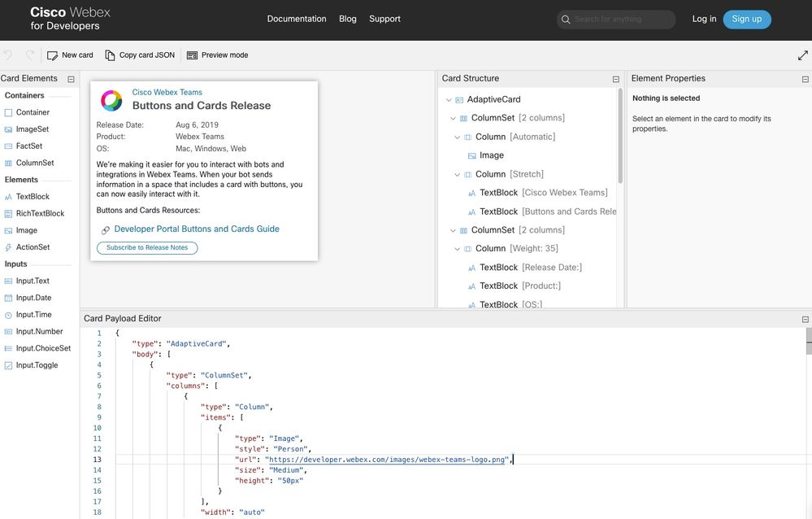Click the Webex Teams logo image in card
This screenshot has height=519, width=812.
coord(111,101)
